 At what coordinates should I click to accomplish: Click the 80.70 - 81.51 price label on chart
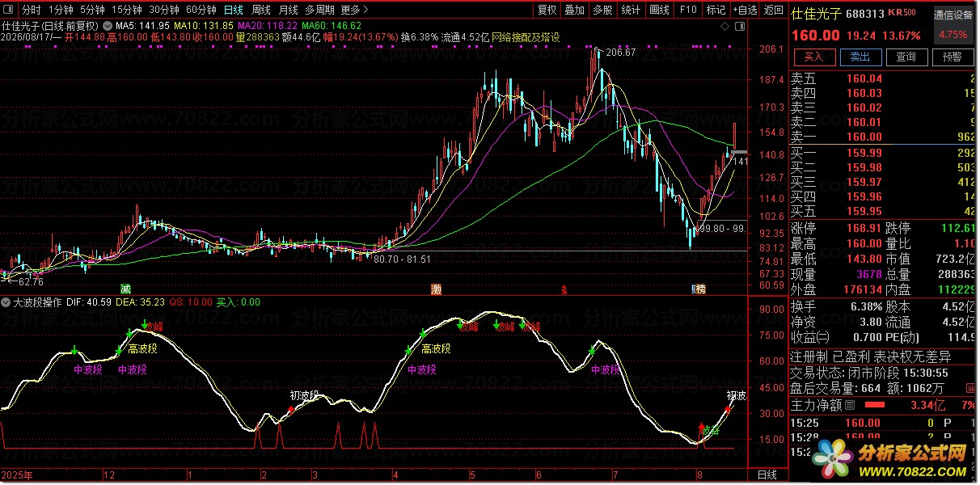pyautogui.click(x=402, y=259)
